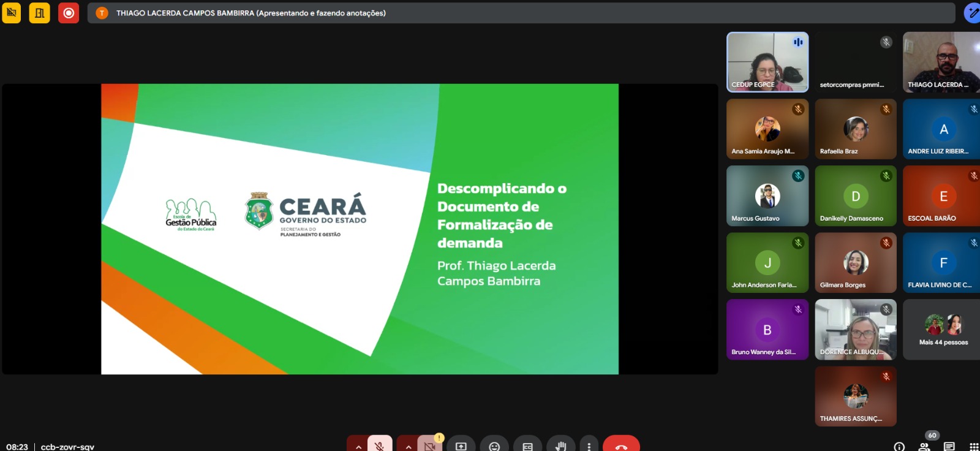Leave the call with red hang-up button
The height and width of the screenshot is (451, 980).
pyautogui.click(x=621, y=446)
